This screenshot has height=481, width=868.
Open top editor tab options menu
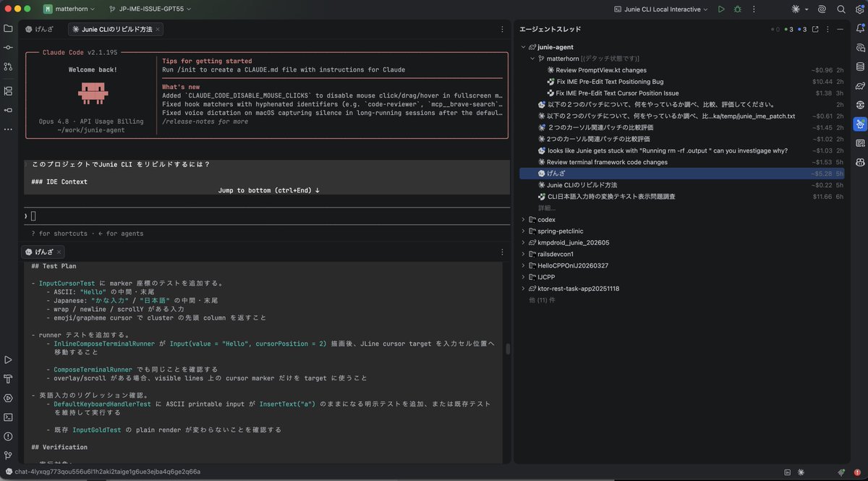pos(502,29)
